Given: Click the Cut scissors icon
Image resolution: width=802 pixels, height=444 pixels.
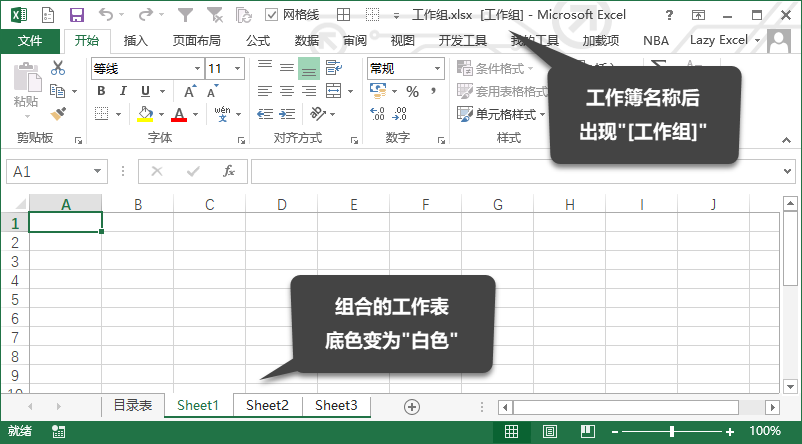Looking at the screenshot, I should (x=58, y=68).
